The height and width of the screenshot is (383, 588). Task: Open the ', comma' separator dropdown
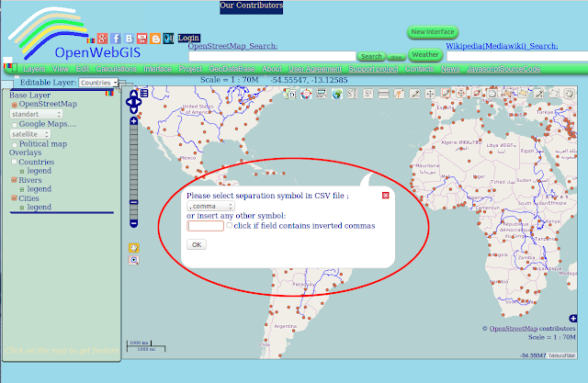pyautogui.click(x=210, y=206)
